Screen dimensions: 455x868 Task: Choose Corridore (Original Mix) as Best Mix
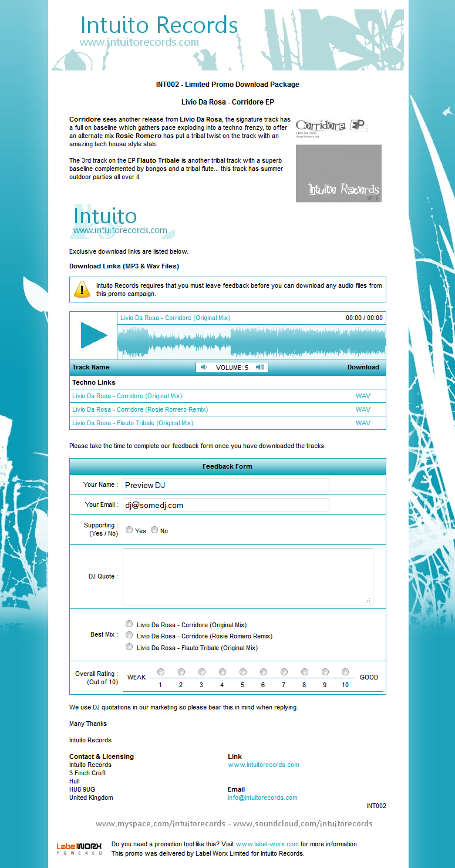point(129,624)
